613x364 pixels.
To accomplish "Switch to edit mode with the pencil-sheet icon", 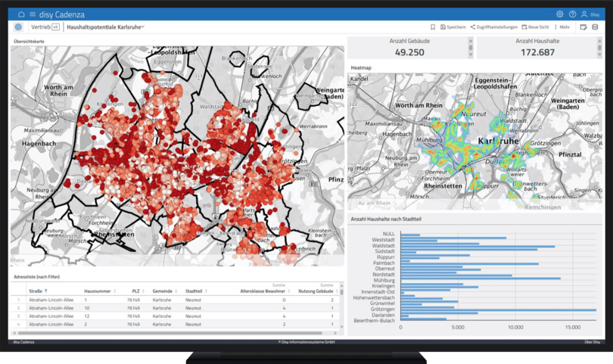I will coord(583,27).
